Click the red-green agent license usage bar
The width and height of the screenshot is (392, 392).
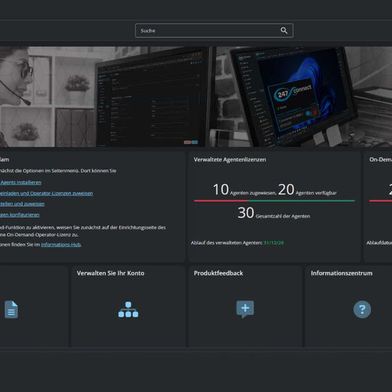click(x=274, y=201)
